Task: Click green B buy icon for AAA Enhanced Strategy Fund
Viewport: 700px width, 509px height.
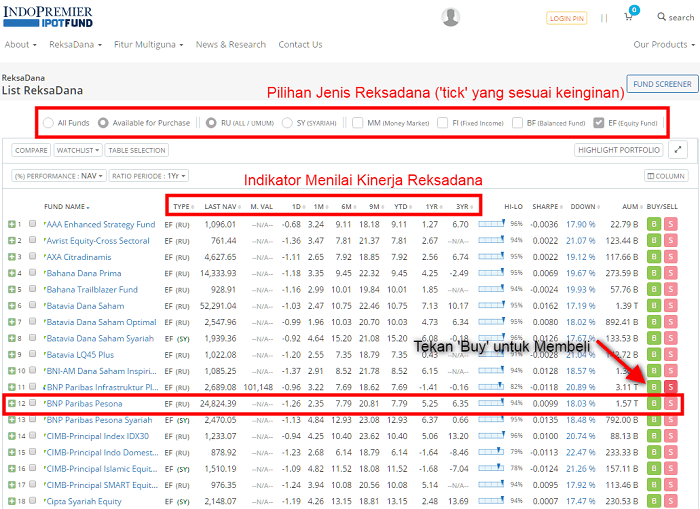Action: tap(654, 224)
